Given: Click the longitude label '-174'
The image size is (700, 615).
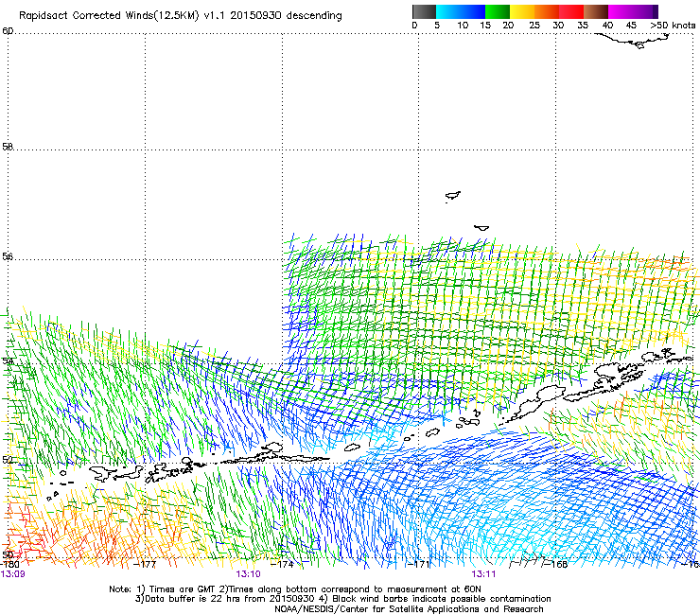Looking at the screenshot, I should pos(283,564).
